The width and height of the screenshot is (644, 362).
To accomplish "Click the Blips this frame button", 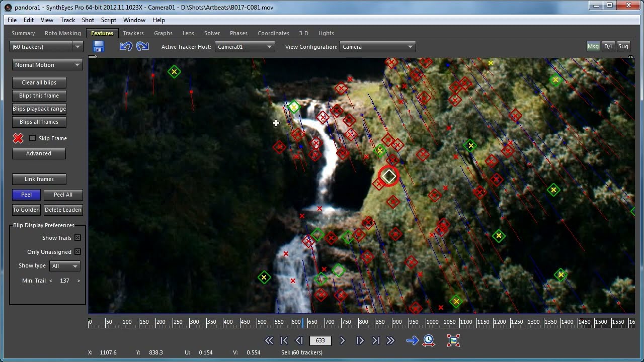I will pyautogui.click(x=39, y=96).
